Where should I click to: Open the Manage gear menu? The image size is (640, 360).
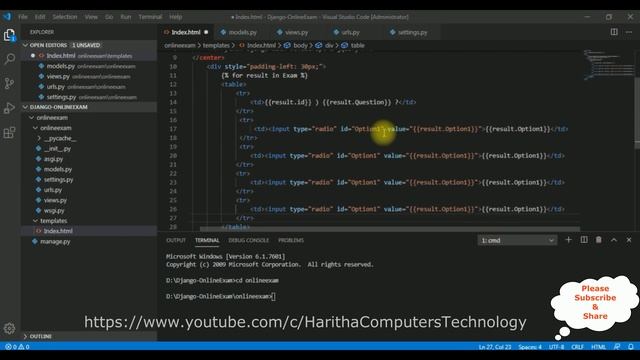point(9,328)
